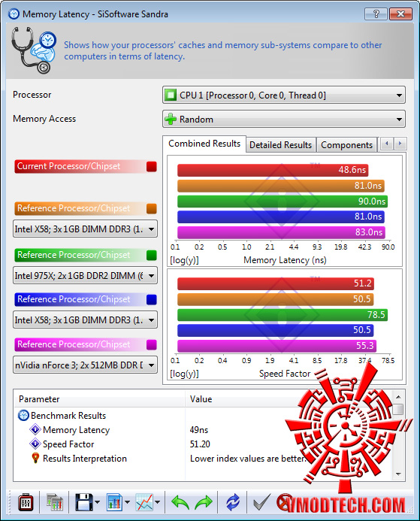The image size is (420, 521).
Task: Click the Memory Latency diamond icon
Action: coord(35,429)
